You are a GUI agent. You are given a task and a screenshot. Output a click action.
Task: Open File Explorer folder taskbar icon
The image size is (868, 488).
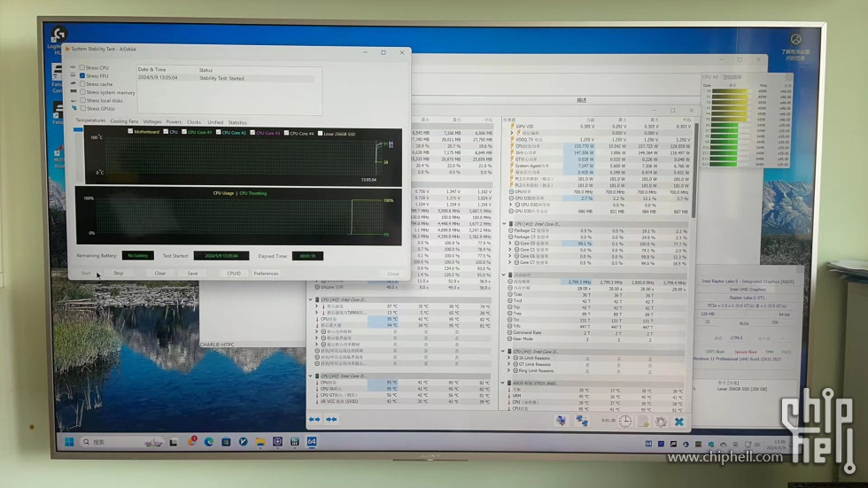tap(260, 442)
